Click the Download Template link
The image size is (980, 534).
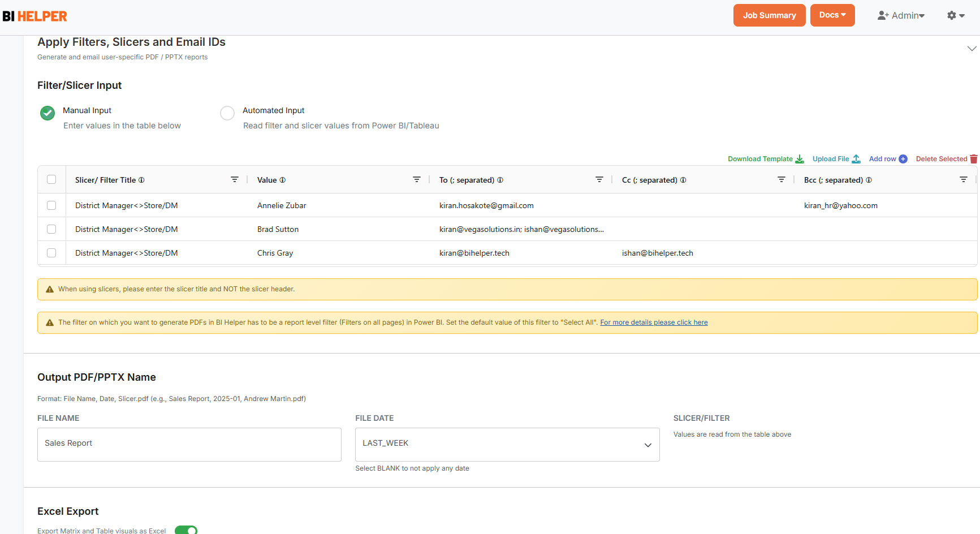pos(760,159)
